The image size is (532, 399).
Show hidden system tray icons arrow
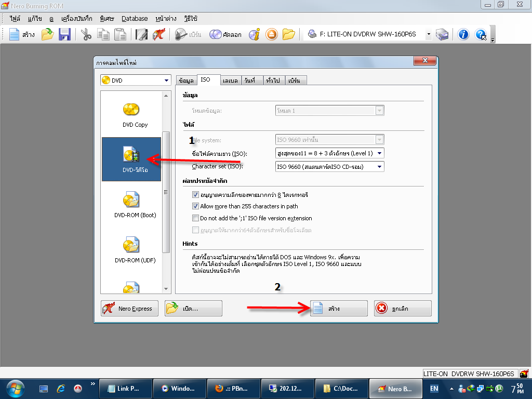tap(451, 389)
